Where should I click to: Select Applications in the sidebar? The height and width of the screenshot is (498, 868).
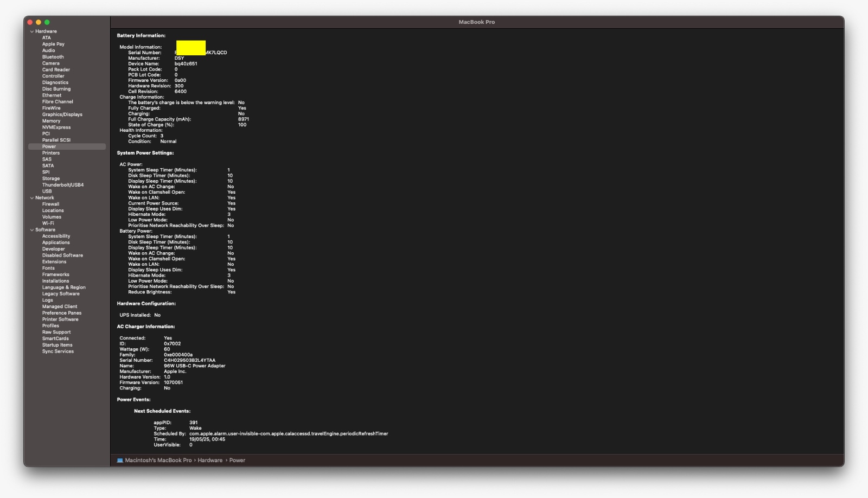(x=56, y=243)
